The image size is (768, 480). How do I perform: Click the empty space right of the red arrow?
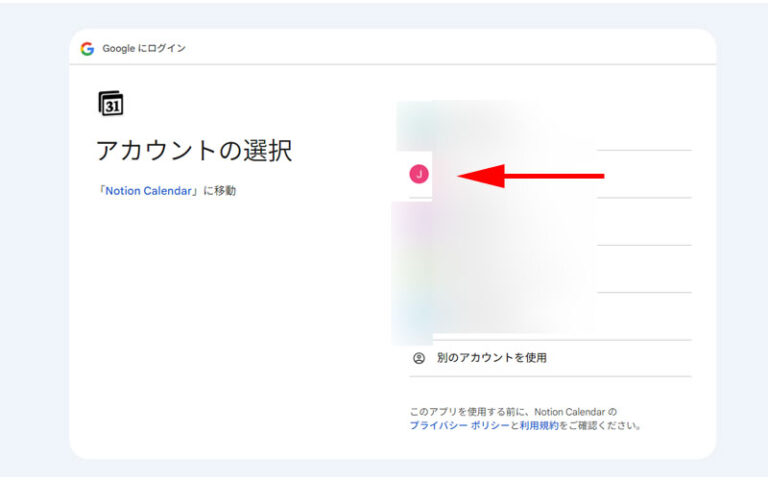click(x=650, y=175)
